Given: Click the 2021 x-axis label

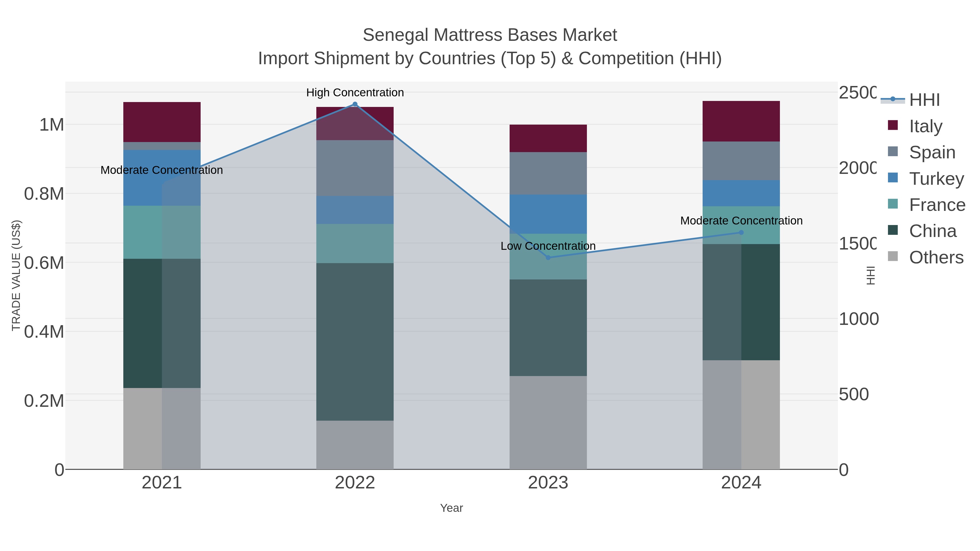Looking at the screenshot, I should 162,483.
